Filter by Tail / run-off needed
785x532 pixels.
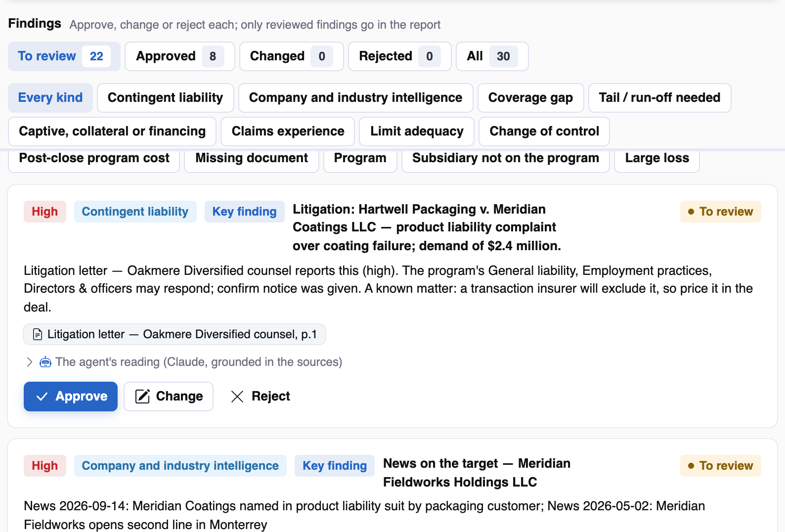coord(659,98)
